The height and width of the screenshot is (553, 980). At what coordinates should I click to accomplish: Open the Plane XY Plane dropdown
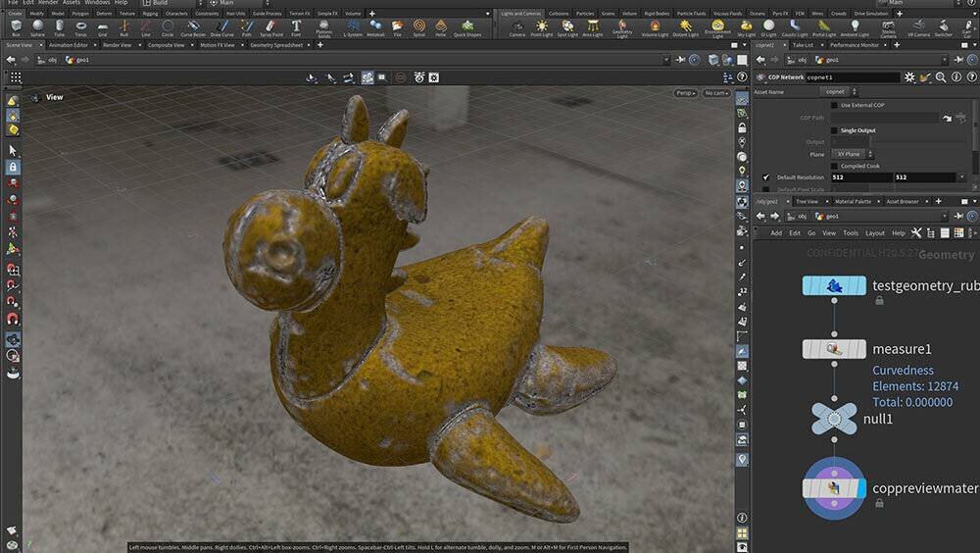[x=853, y=154]
